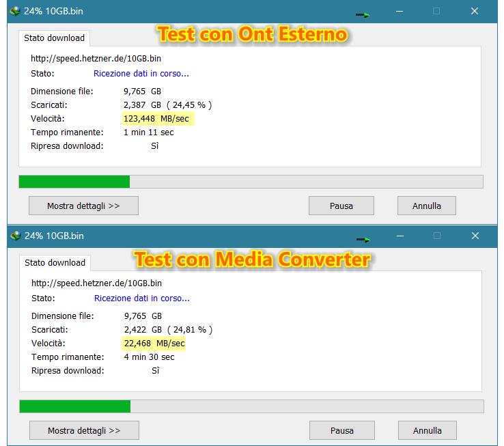Click the green arrow icon in the lower title bar

pos(363,240)
